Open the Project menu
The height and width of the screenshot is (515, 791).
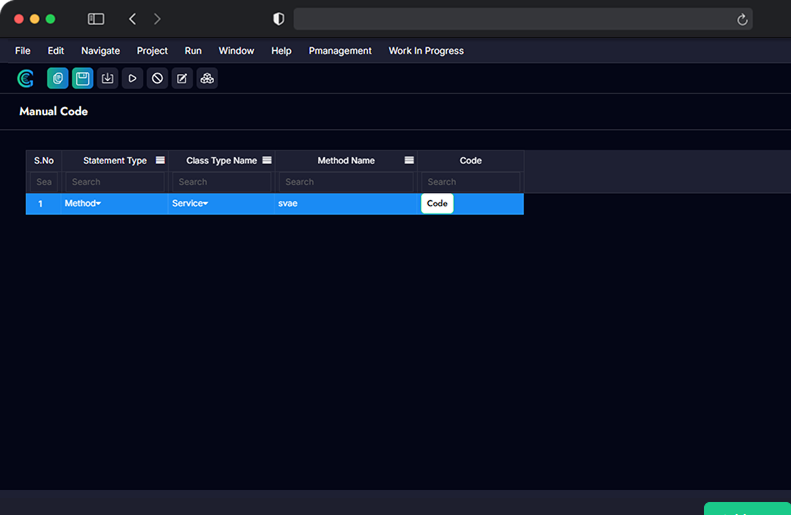(152, 51)
